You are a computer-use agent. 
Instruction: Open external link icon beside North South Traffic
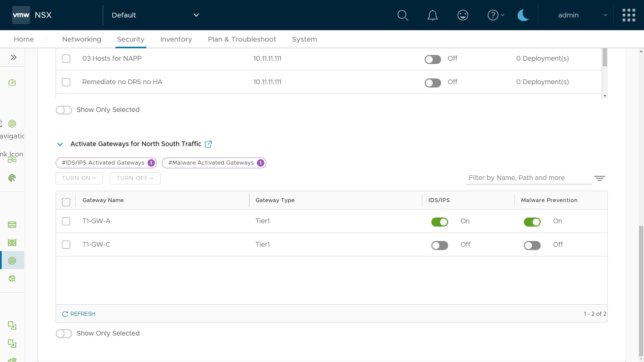pos(208,144)
